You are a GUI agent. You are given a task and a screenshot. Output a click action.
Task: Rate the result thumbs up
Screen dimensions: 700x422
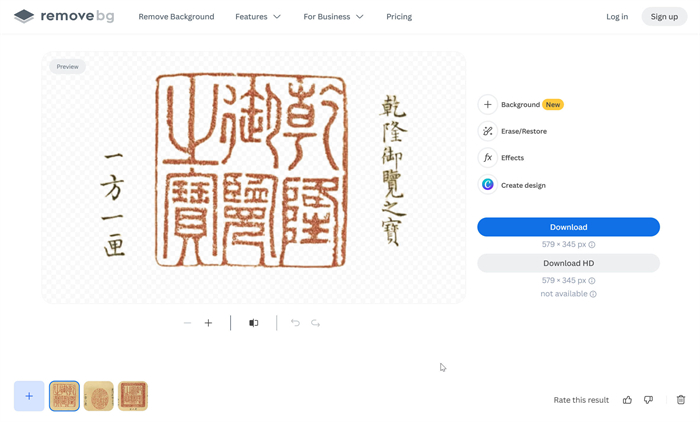627,400
